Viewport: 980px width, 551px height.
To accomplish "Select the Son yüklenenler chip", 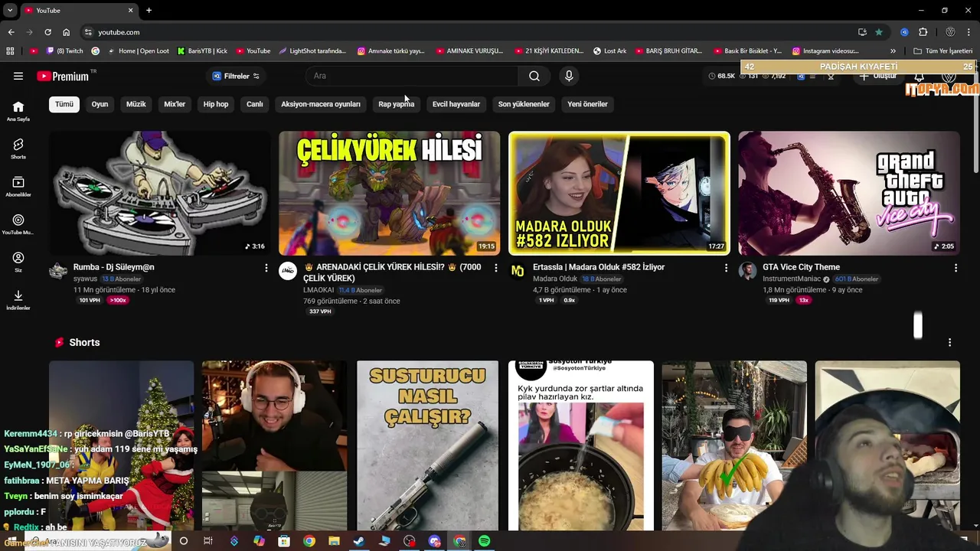I will 524,104.
